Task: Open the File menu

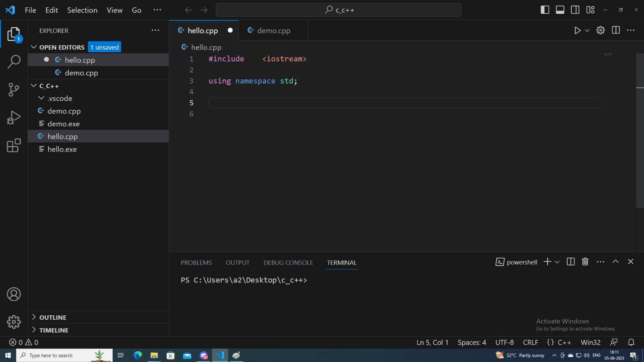Action: point(31,10)
